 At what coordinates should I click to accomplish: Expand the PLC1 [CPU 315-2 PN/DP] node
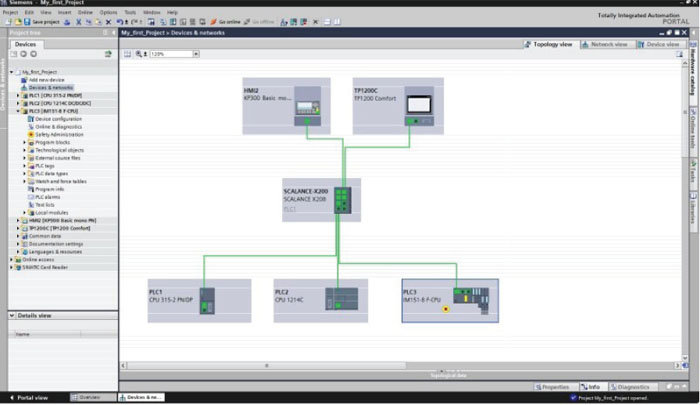(18, 96)
